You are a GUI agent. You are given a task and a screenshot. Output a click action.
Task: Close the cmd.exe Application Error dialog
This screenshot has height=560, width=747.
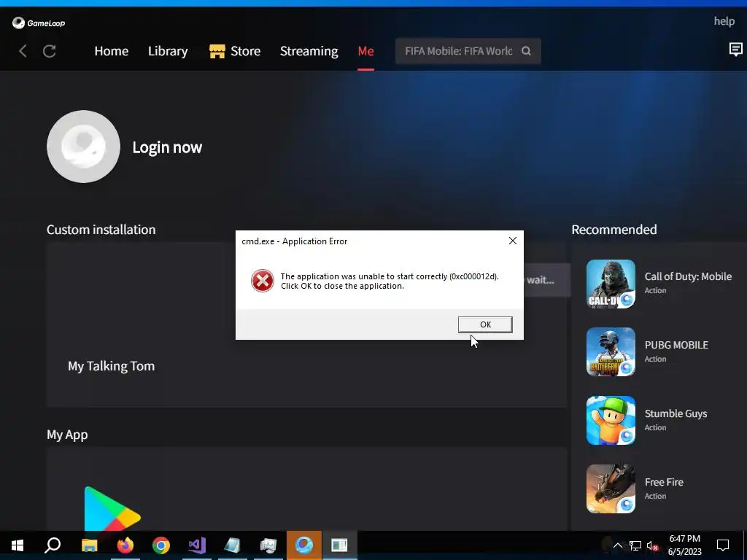point(513,241)
